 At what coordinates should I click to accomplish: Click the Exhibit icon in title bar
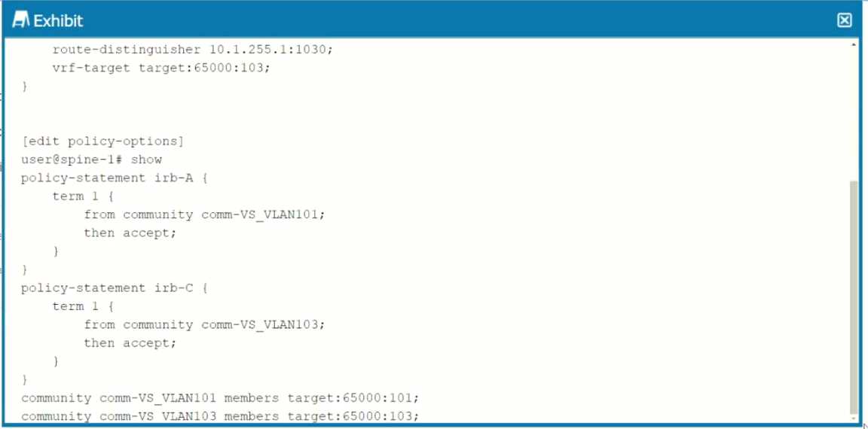pos(20,20)
